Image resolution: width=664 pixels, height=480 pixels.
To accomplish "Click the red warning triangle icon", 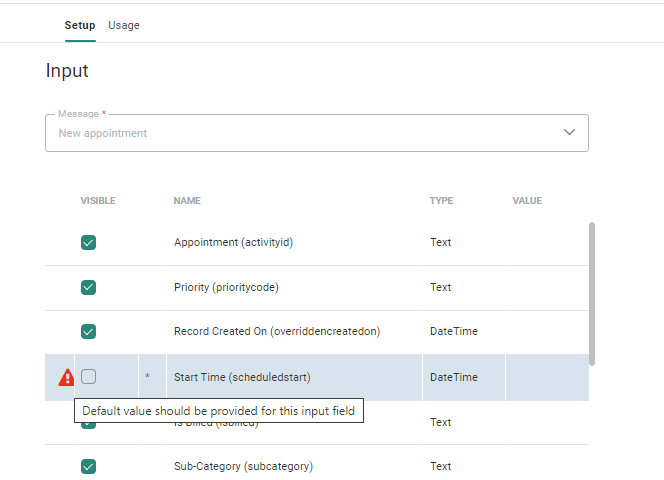I will point(66,377).
